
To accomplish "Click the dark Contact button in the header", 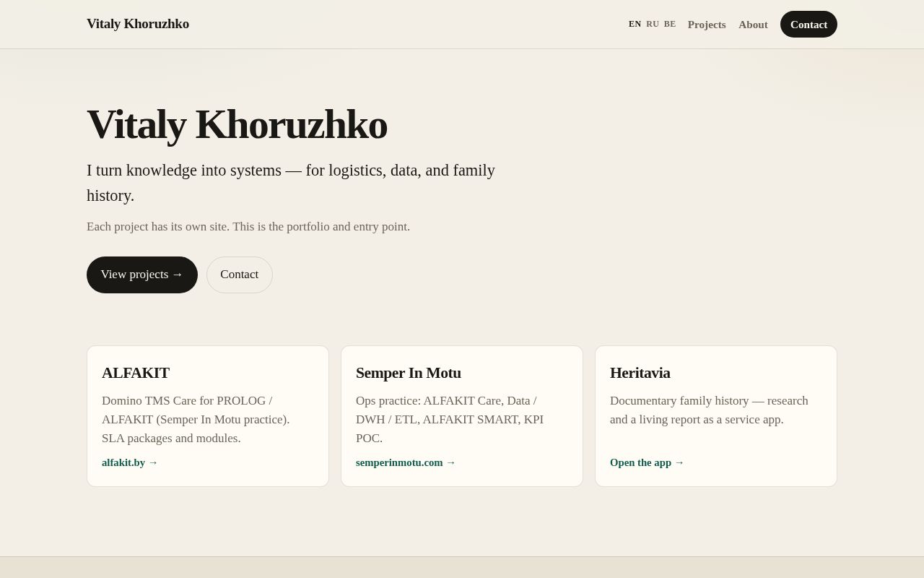I will [808, 24].
